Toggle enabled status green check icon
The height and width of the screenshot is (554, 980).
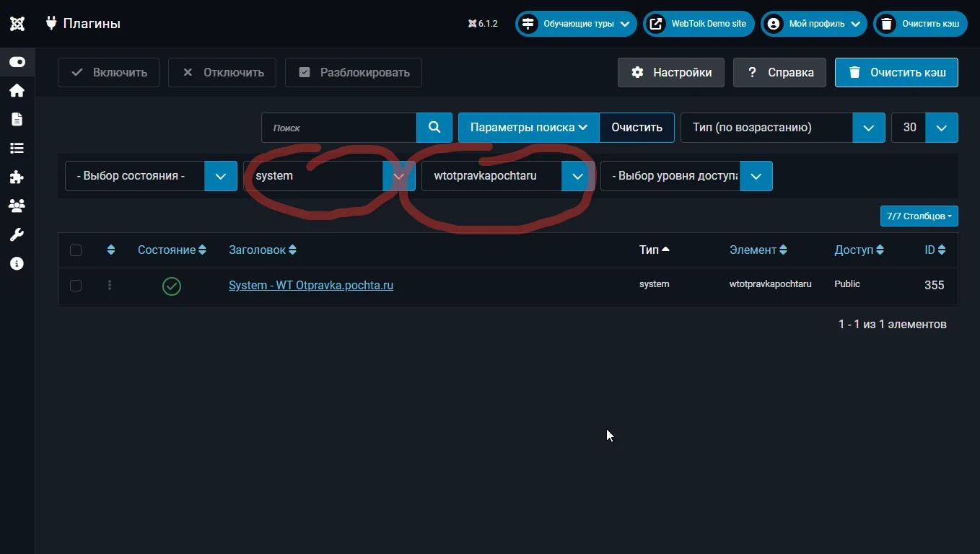coord(172,286)
